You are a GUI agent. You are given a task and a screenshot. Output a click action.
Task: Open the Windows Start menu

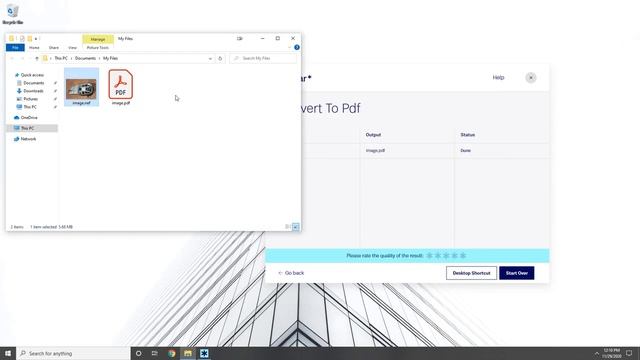point(8,353)
